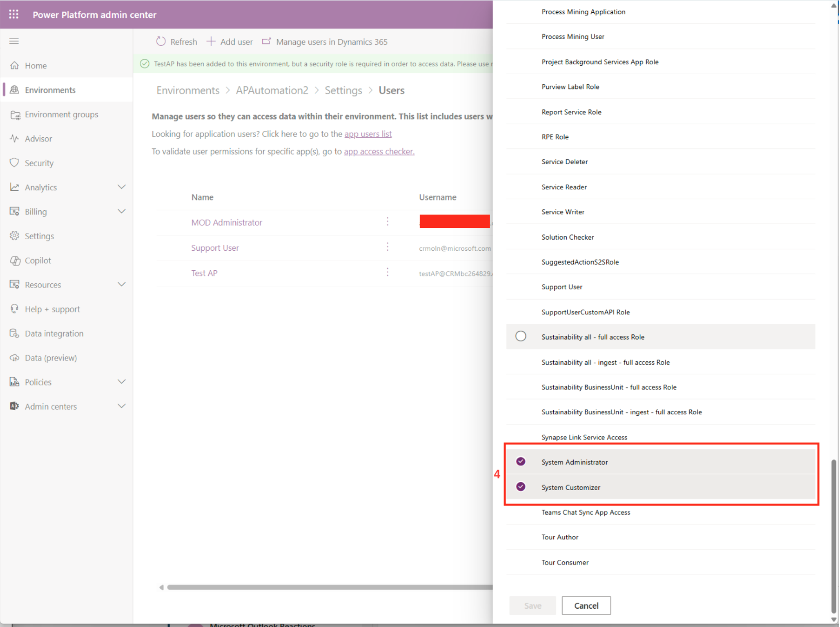The width and height of the screenshot is (840, 627).
Task: Click the Add user plus icon
Action: [x=211, y=42]
